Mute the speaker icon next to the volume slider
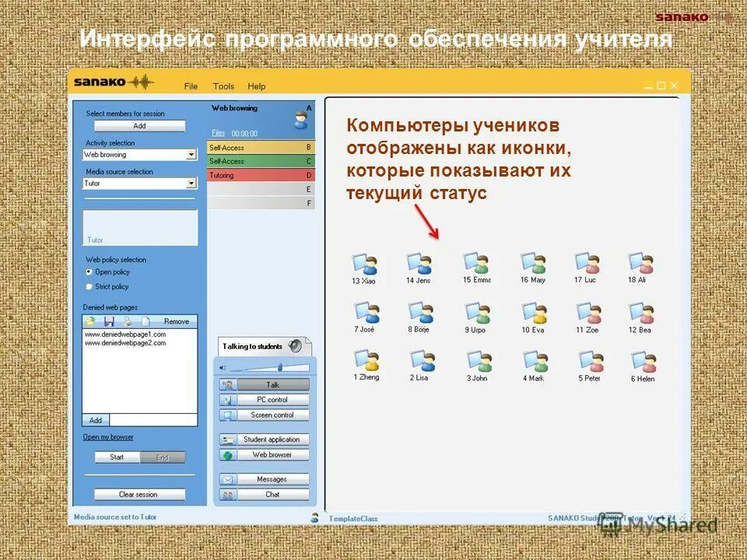The image size is (747, 560). point(223,366)
